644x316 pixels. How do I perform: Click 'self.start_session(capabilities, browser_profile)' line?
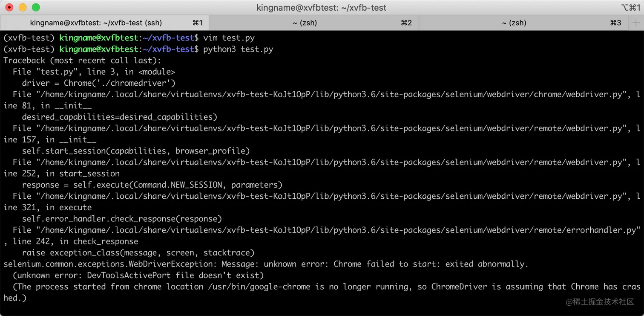(136, 151)
